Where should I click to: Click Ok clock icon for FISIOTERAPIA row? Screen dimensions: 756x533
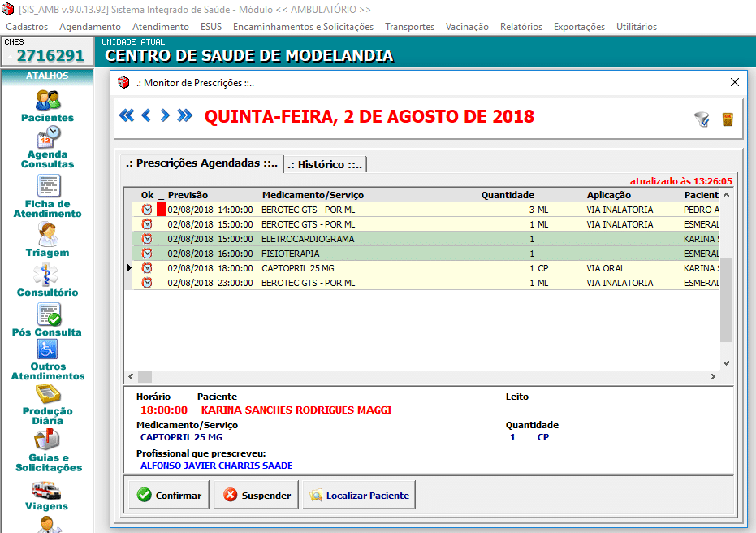coord(147,253)
